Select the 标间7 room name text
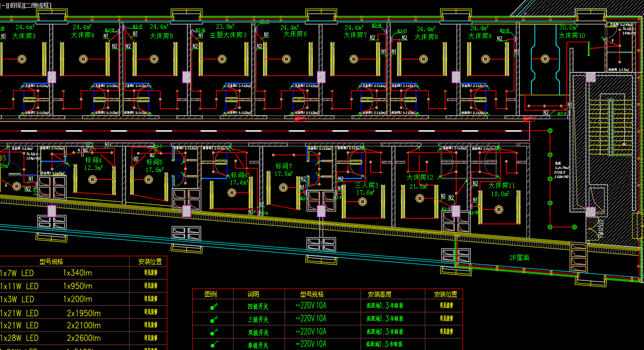Screen dimensions: 644x350 tap(284, 166)
